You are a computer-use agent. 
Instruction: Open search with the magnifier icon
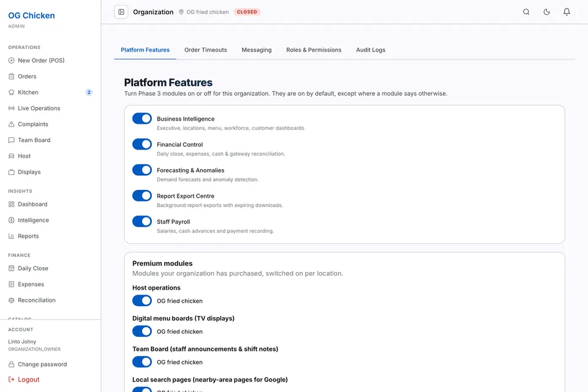[x=526, y=12]
